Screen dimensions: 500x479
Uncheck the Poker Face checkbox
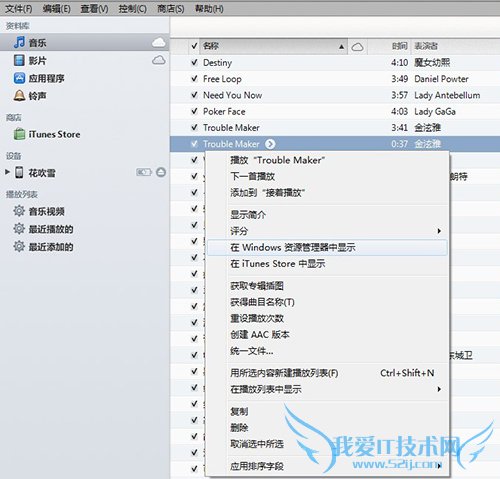[x=194, y=111]
